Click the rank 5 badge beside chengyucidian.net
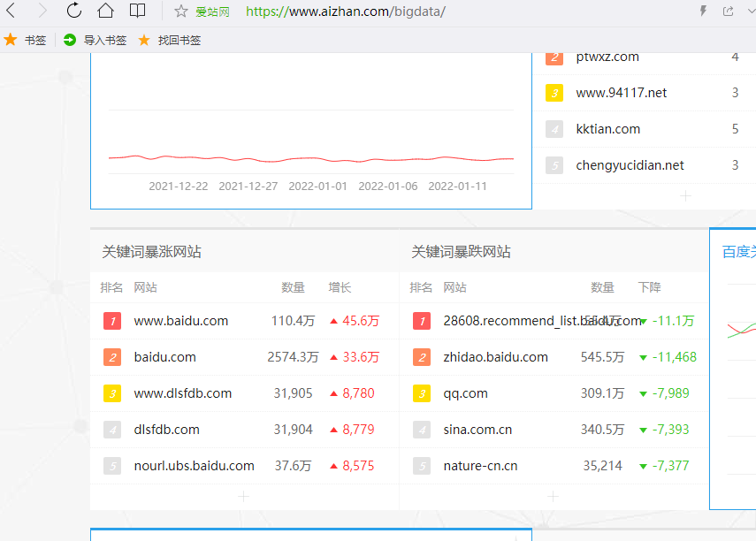 [x=554, y=165]
